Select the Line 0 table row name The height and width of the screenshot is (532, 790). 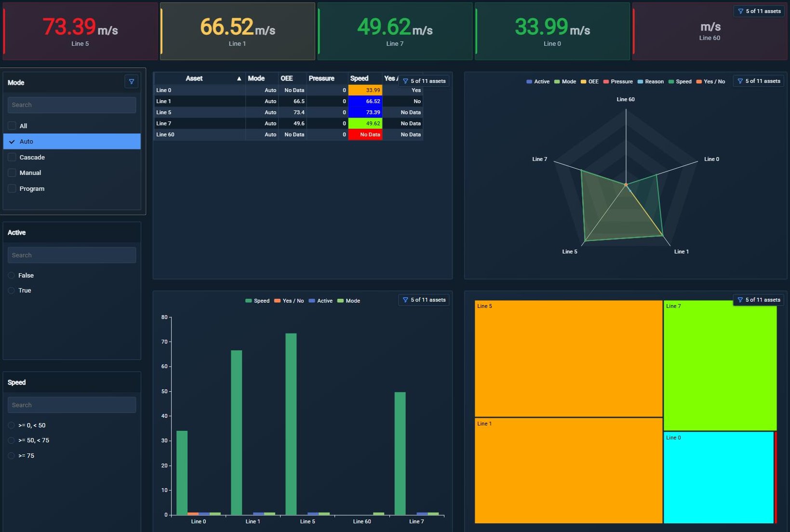pos(163,90)
